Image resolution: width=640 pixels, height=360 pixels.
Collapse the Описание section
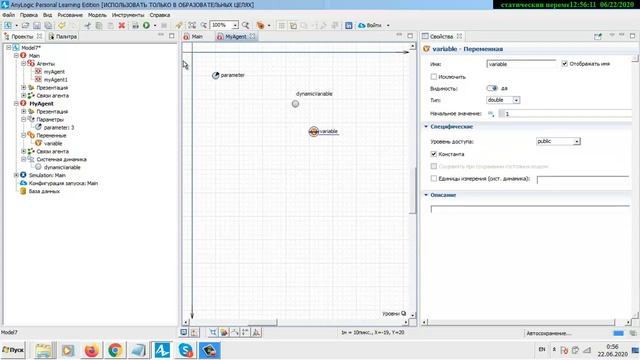(426, 195)
